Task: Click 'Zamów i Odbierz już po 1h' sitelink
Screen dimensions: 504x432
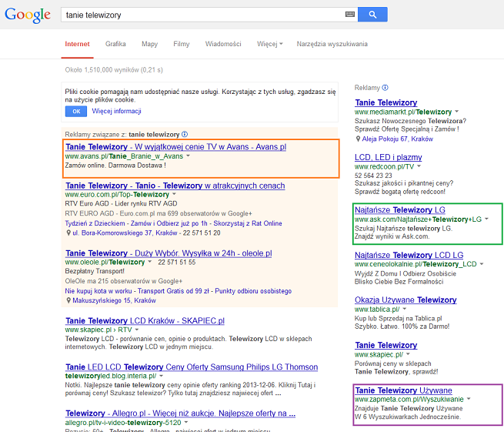Action: coord(169,223)
